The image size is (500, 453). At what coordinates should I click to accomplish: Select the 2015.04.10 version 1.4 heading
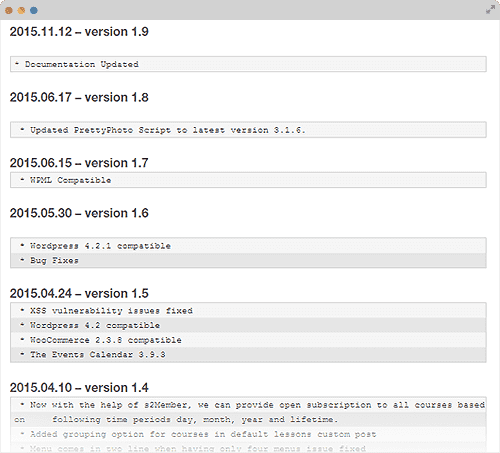[79, 388]
